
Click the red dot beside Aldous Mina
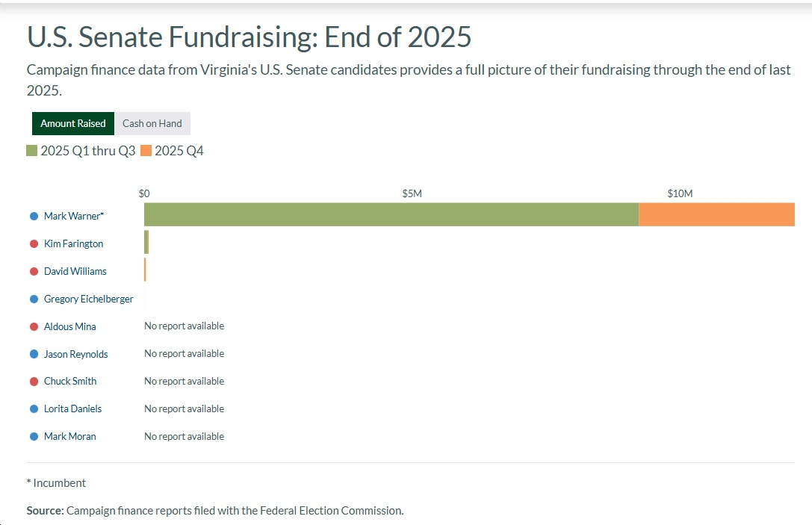tap(34, 327)
